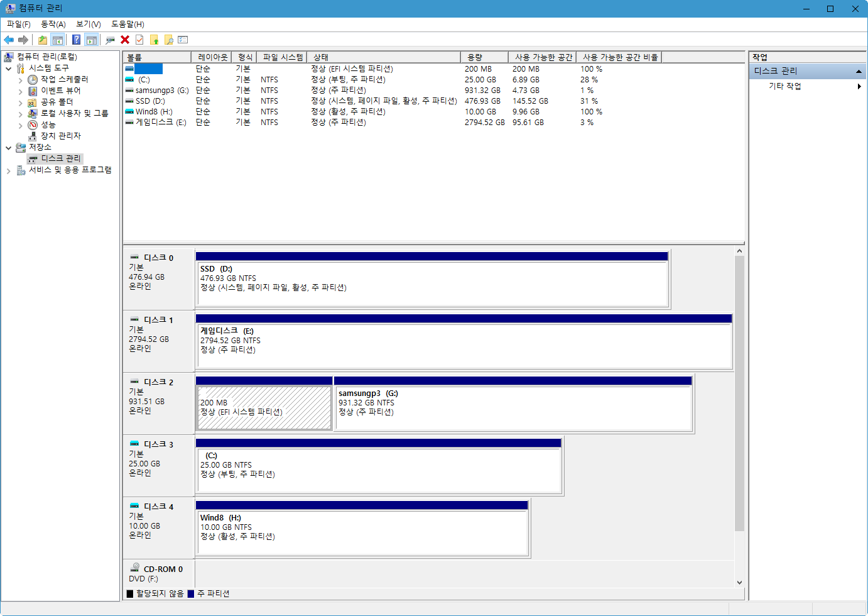
Task: Open Help with the question mark icon
Action: pos(76,40)
